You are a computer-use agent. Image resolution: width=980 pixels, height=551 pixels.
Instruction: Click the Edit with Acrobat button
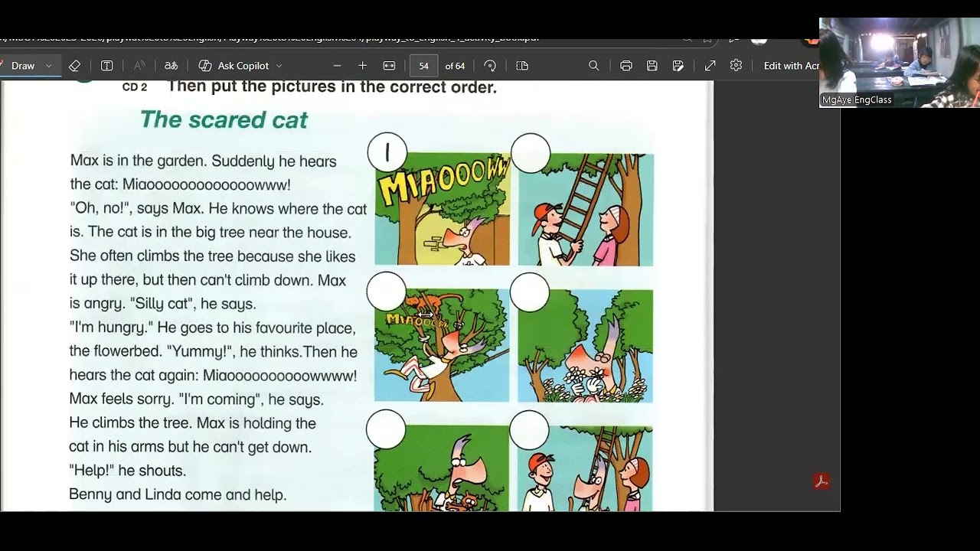[x=792, y=66]
